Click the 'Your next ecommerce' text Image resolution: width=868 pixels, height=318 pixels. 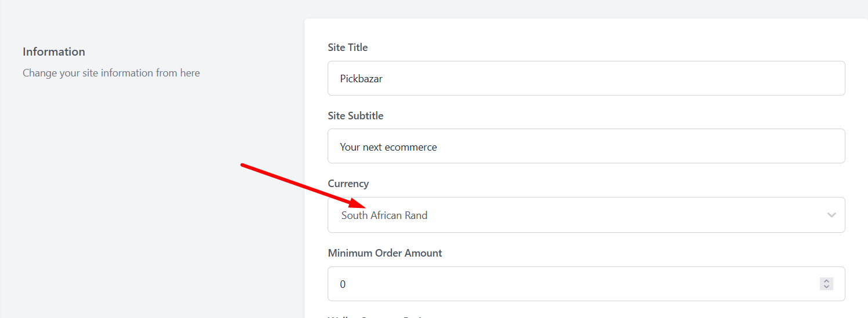(388, 147)
